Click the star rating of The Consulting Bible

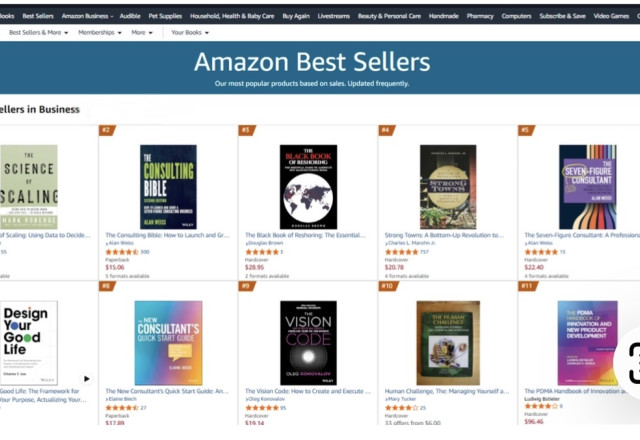coord(122,251)
